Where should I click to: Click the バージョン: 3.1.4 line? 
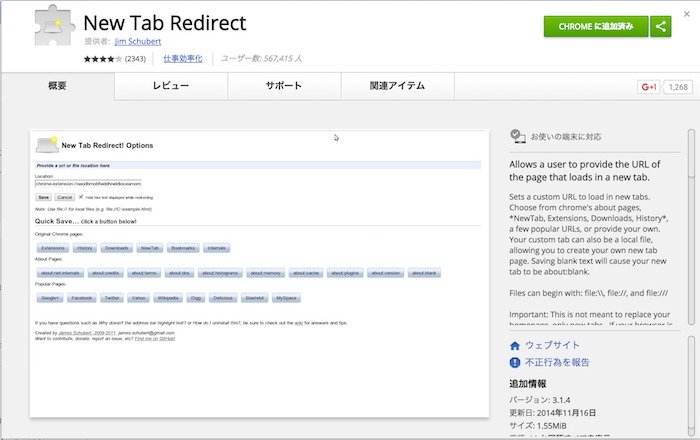pos(540,400)
